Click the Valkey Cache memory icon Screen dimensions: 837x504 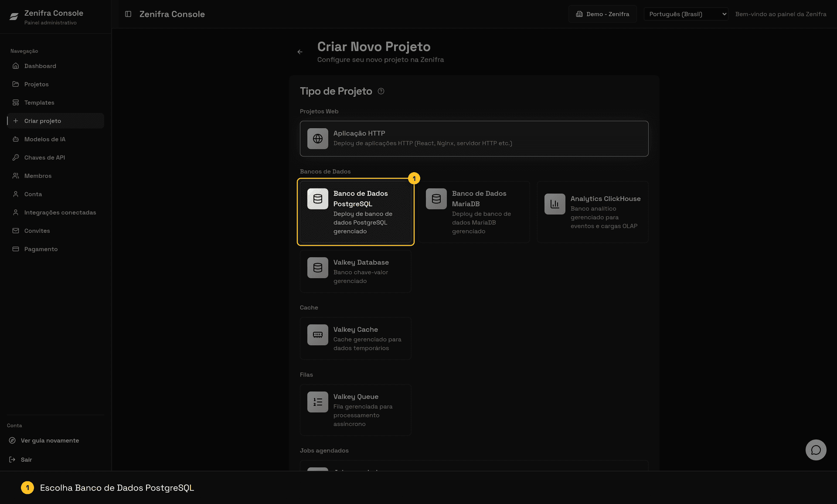(x=318, y=335)
